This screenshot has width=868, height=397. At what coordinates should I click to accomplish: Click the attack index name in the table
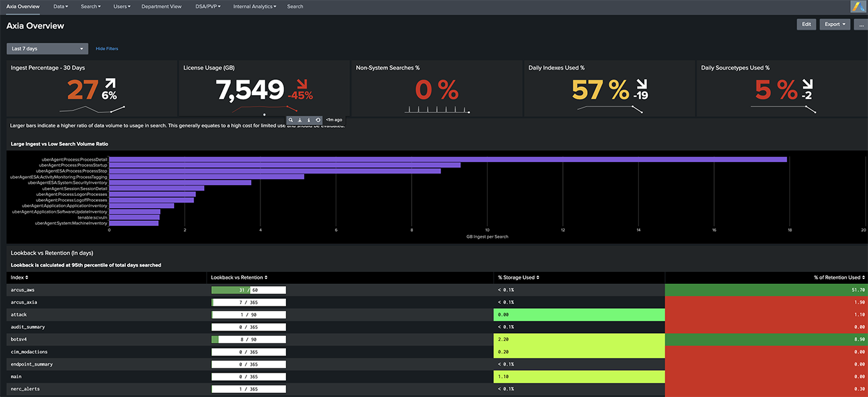tap(19, 315)
